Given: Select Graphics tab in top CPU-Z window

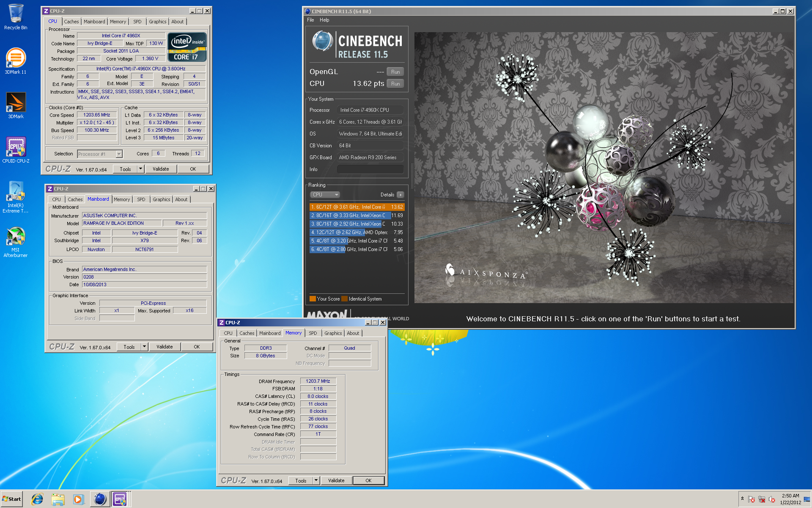Looking at the screenshot, I should pos(158,22).
